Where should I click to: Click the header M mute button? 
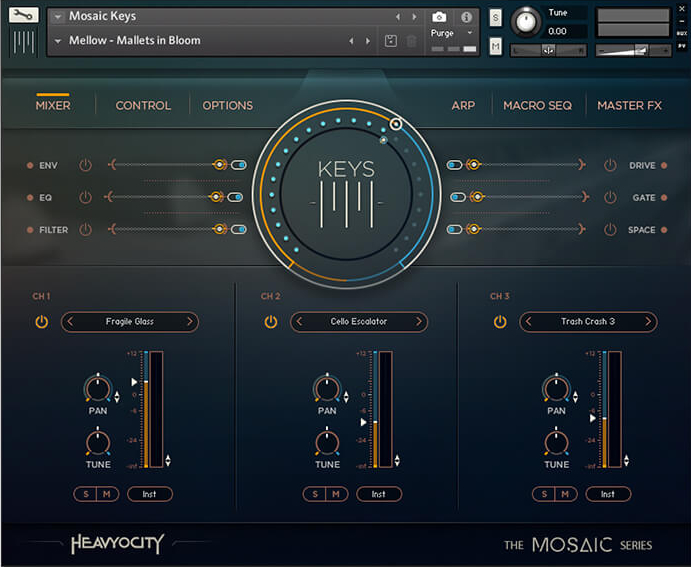[x=495, y=46]
